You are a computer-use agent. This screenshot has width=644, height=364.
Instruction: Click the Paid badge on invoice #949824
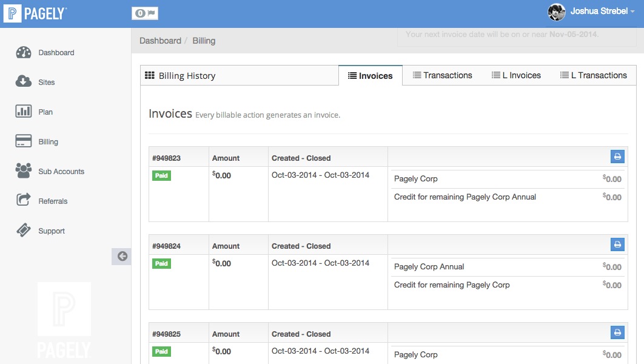click(161, 263)
